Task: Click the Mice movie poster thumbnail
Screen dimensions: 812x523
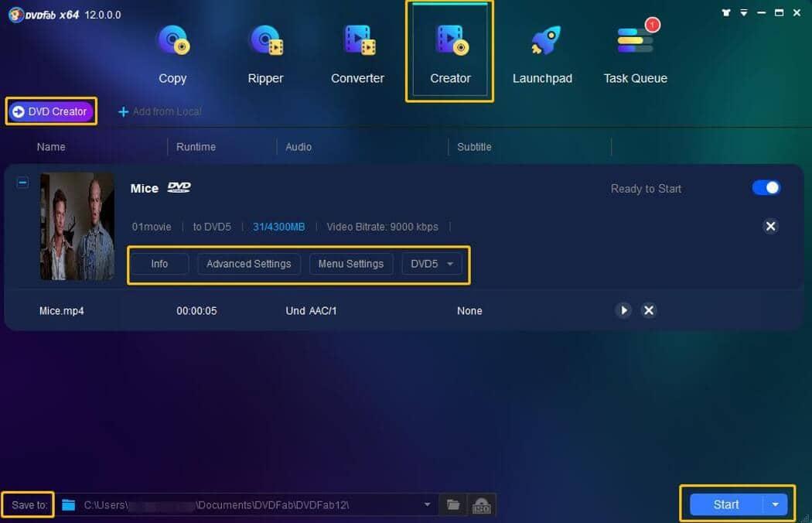Action: (x=77, y=227)
